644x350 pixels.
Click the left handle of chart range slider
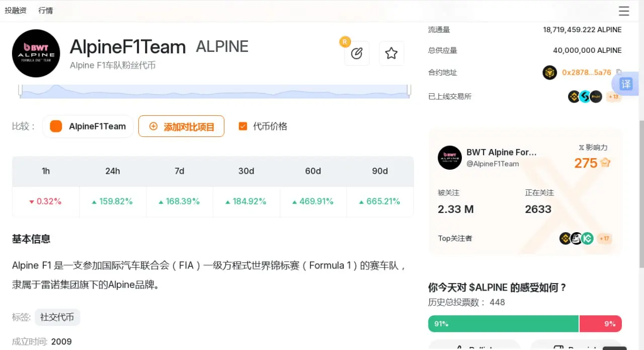[20, 91]
